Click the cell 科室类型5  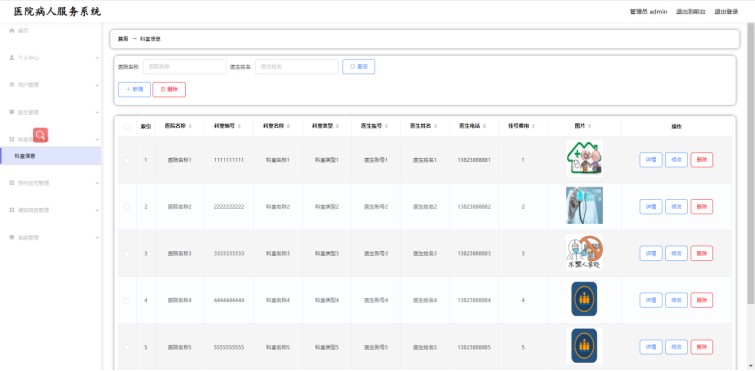pos(327,347)
